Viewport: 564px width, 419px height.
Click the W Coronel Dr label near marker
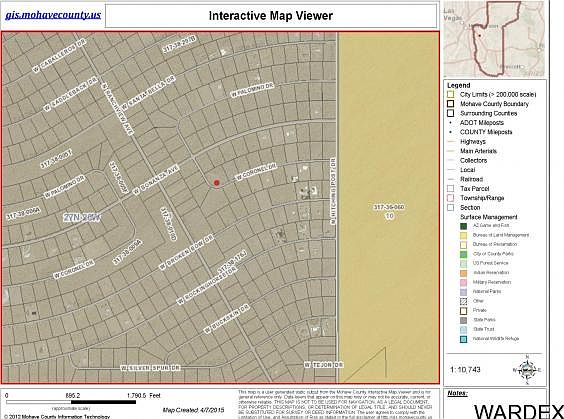coord(256,172)
